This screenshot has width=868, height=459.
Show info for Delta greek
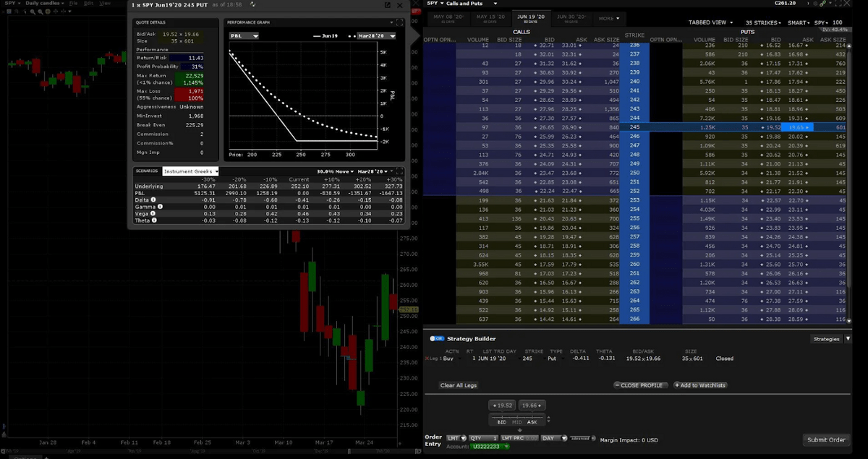(x=153, y=200)
